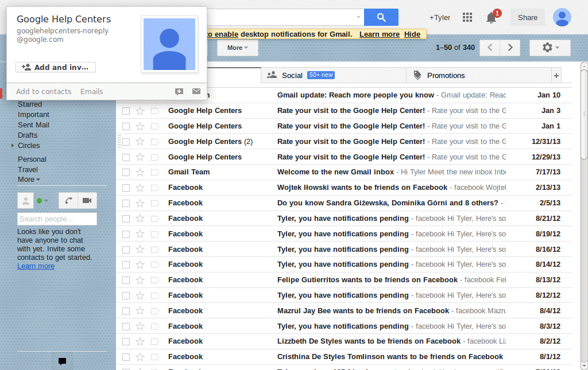Screen dimensions: 588x370
Task: Open the More actions dropdown in toolbar
Action: [237, 48]
